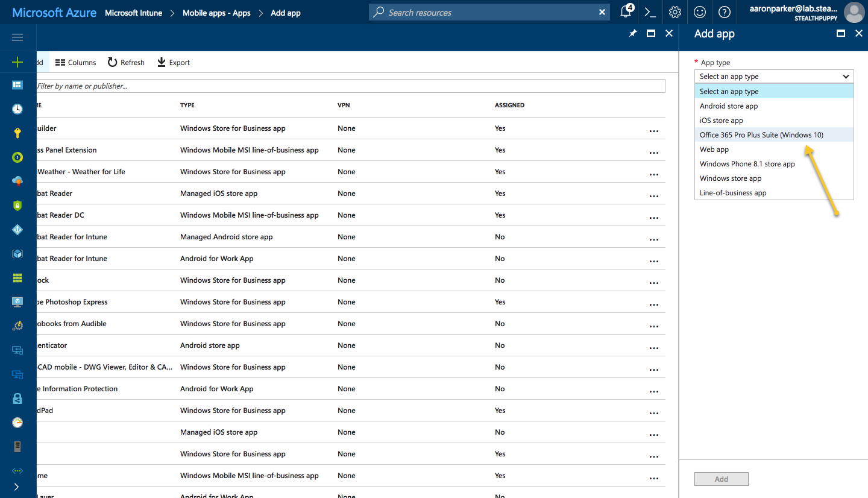The width and height of the screenshot is (868, 498).
Task: Click Columns in the toolbar
Action: click(x=76, y=63)
